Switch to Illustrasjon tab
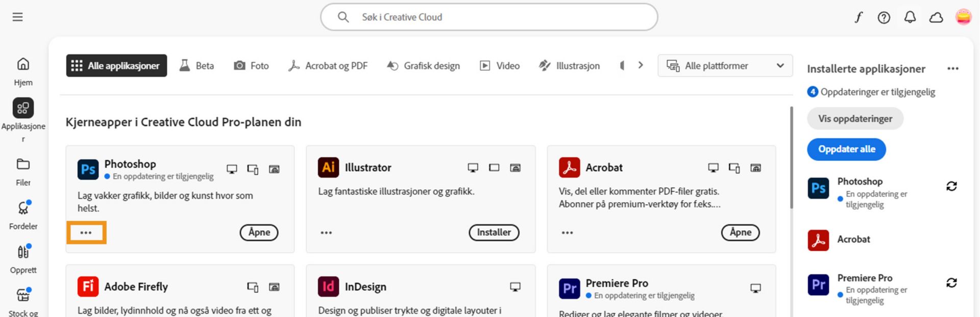Viewport: 980px width, 317px height. tap(569, 66)
